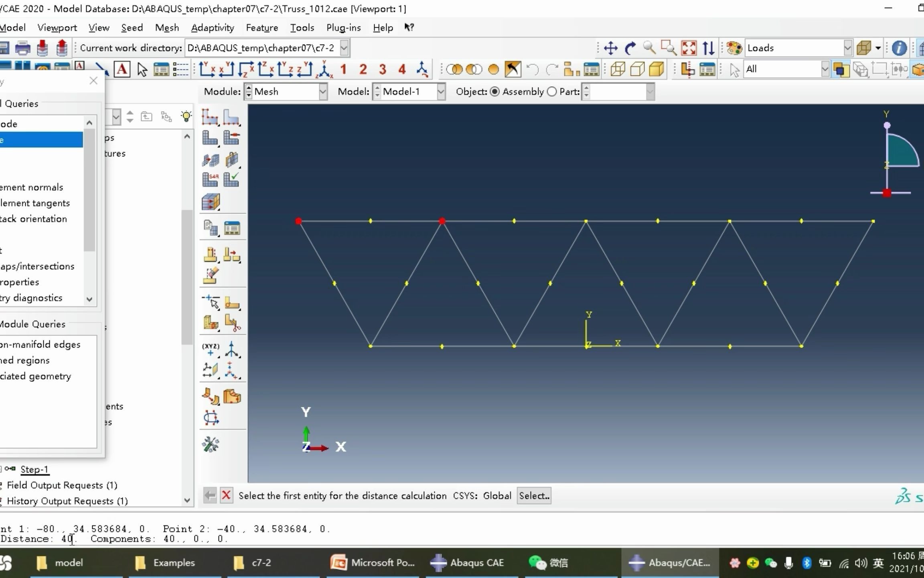Image resolution: width=924 pixels, height=578 pixels.
Task: Click the Auto-Fit View icon in toolbar
Action: click(x=689, y=48)
